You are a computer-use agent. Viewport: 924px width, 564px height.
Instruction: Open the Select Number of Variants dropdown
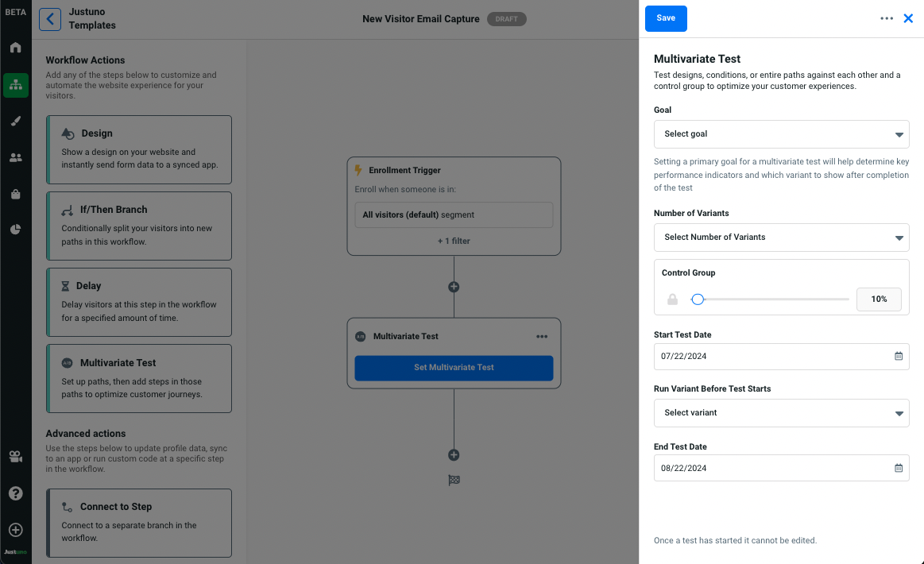[x=781, y=237]
